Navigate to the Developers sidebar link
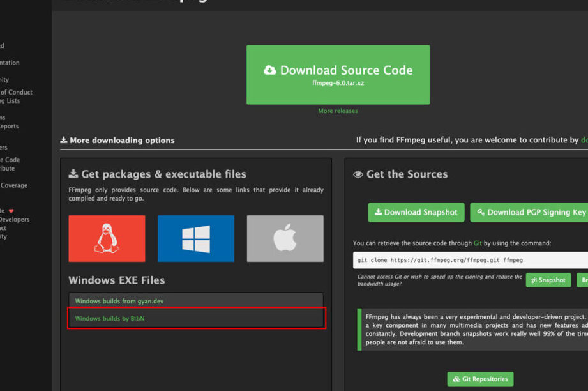 tap(15, 220)
